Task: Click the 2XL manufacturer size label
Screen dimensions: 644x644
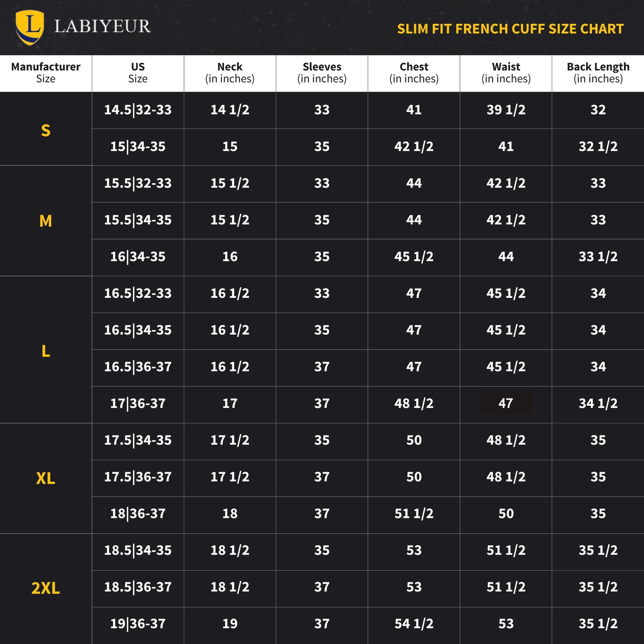Action: pos(46,588)
